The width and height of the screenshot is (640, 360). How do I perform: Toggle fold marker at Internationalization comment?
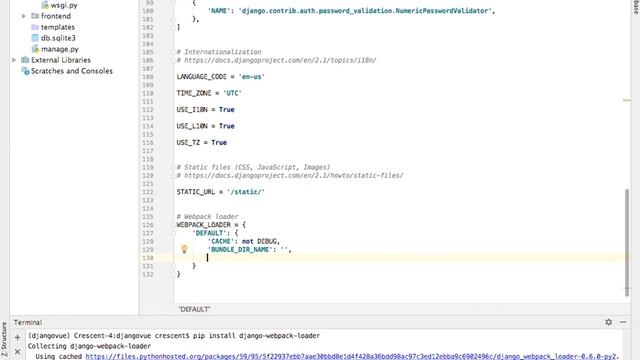(173, 52)
